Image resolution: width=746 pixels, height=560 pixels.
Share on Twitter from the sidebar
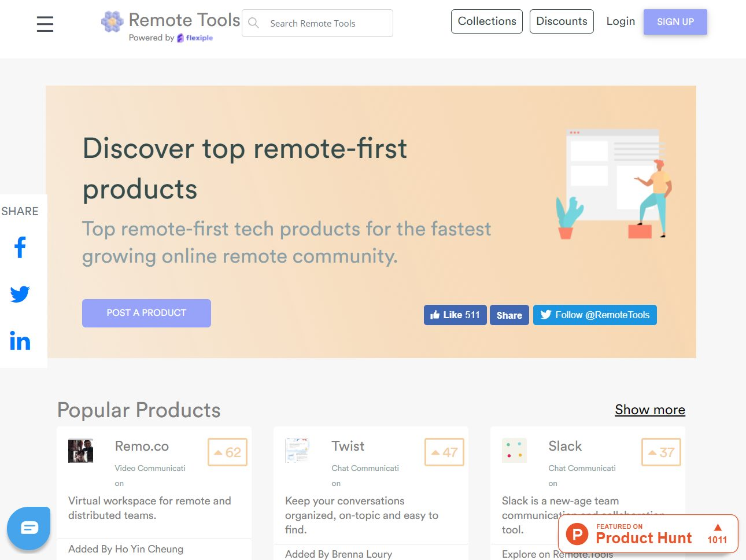[20, 294]
